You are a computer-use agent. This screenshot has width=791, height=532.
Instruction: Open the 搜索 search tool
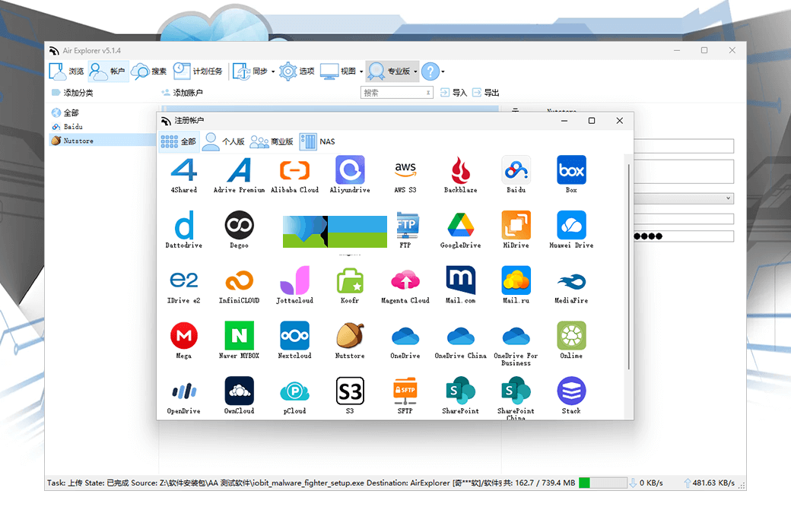(149, 71)
